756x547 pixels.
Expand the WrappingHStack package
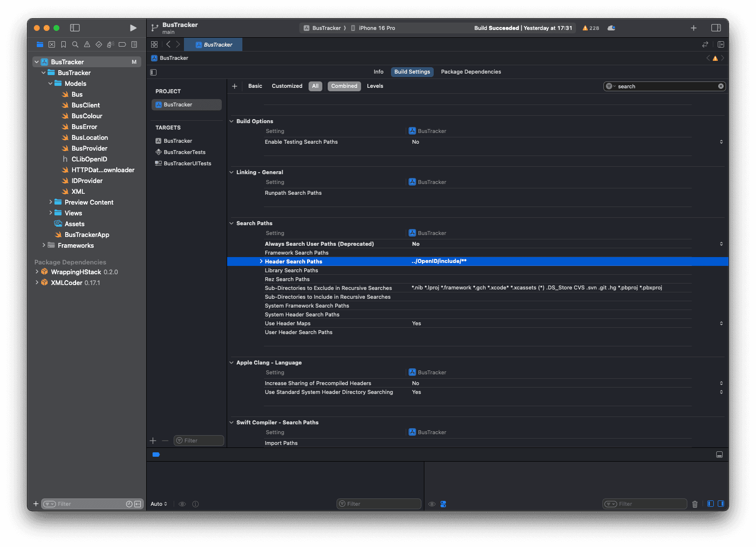tap(37, 272)
